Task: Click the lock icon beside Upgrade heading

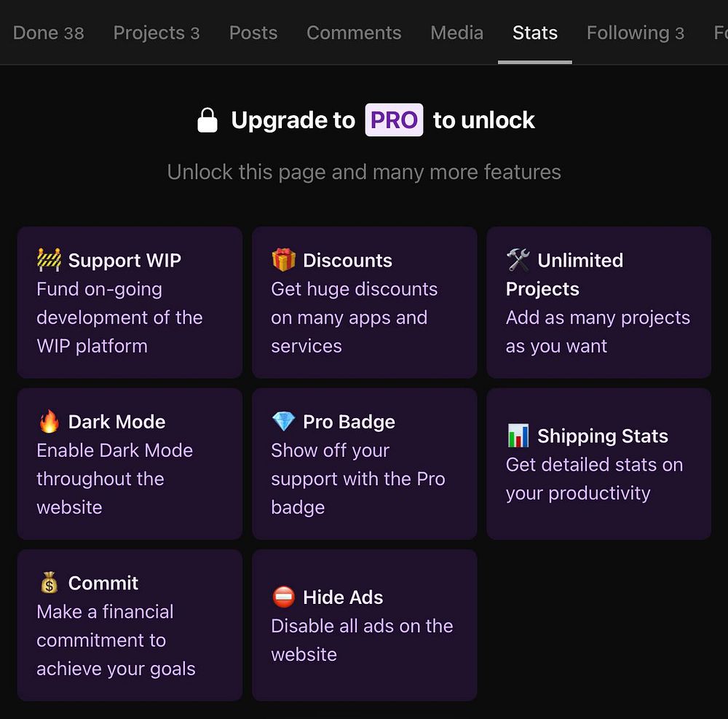Action: pos(207,120)
